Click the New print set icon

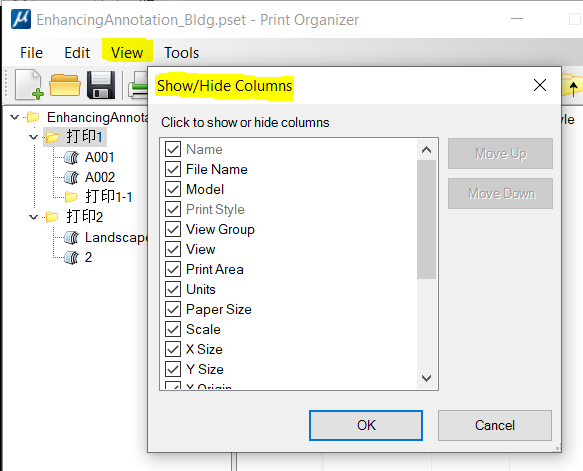click(x=29, y=85)
